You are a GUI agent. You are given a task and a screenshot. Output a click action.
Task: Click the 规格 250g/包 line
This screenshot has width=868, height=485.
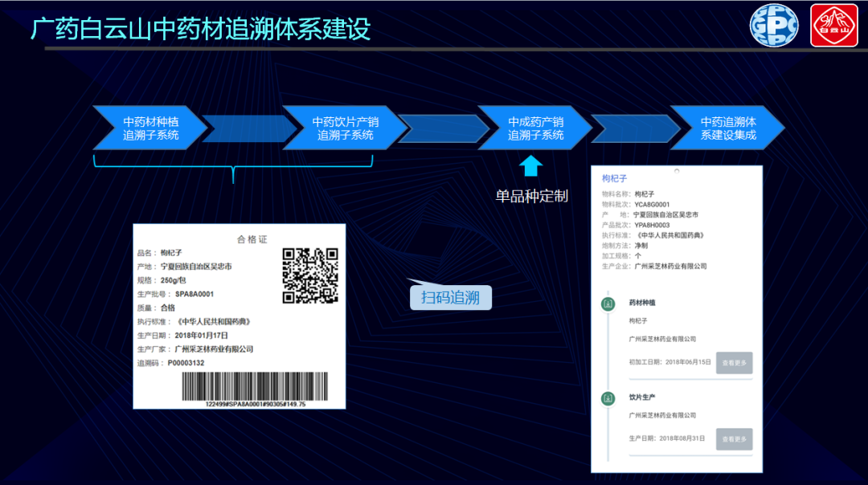162,280
